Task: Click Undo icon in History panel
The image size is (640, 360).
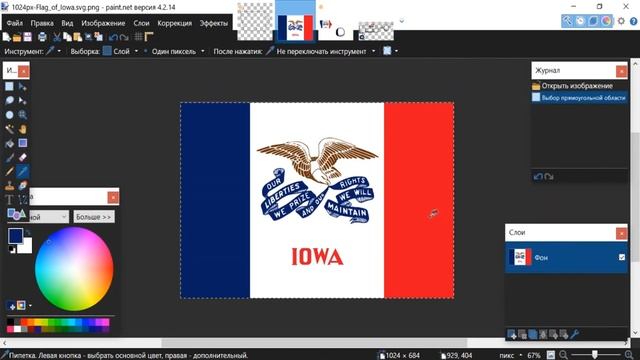Action: coord(538,176)
